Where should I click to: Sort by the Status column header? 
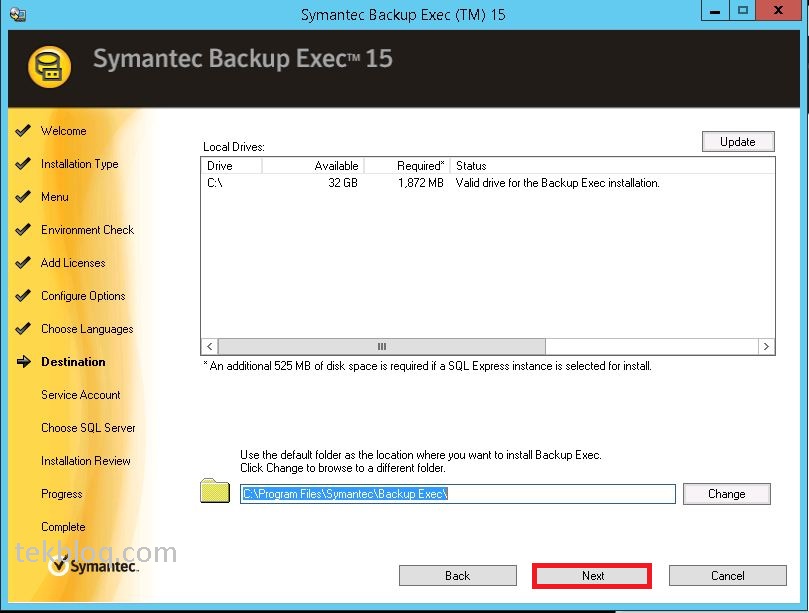[612, 166]
